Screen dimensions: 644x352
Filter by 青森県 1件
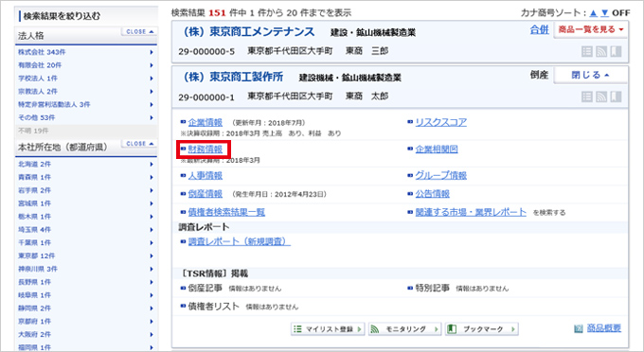(x=86, y=177)
